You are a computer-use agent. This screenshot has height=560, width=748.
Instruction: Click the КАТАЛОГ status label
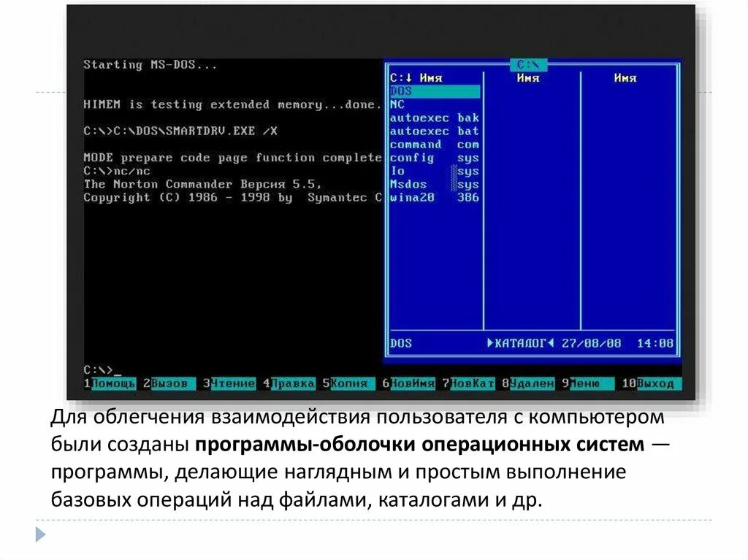pyautogui.click(x=520, y=343)
